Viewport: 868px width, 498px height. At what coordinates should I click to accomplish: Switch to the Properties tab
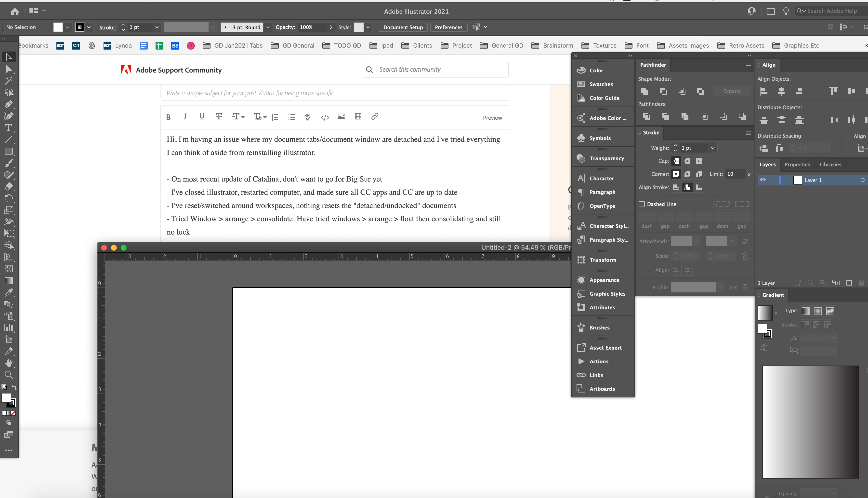click(x=797, y=165)
